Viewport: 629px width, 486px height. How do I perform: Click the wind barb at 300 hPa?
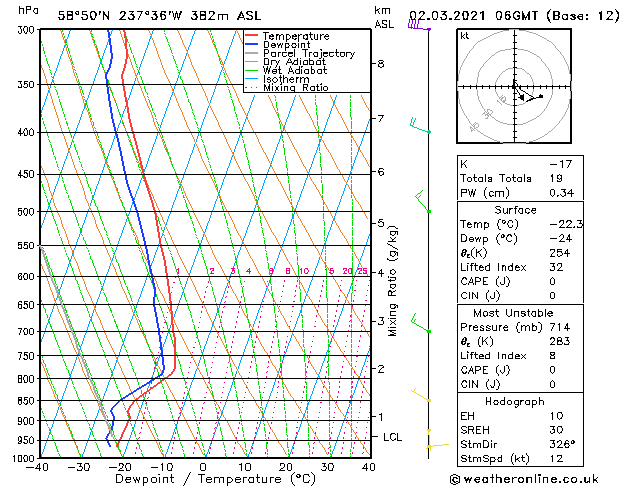coord(418,26)
